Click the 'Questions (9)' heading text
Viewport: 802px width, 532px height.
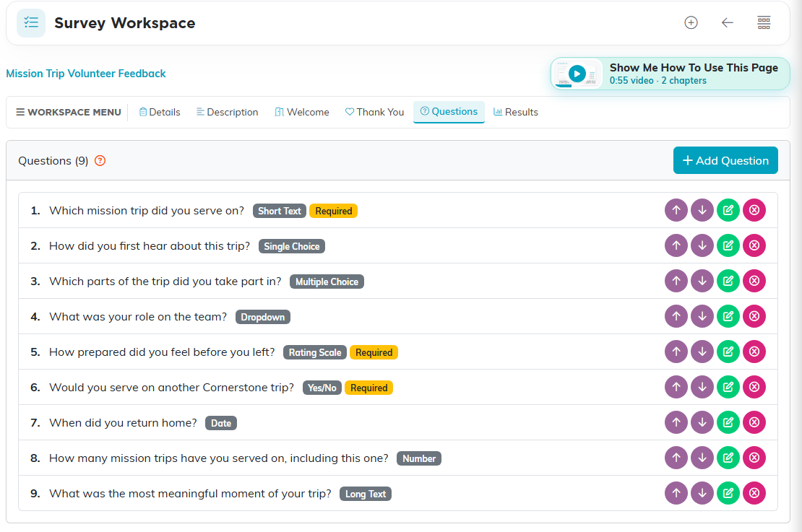pyautogui.click(x=53, y=160)
